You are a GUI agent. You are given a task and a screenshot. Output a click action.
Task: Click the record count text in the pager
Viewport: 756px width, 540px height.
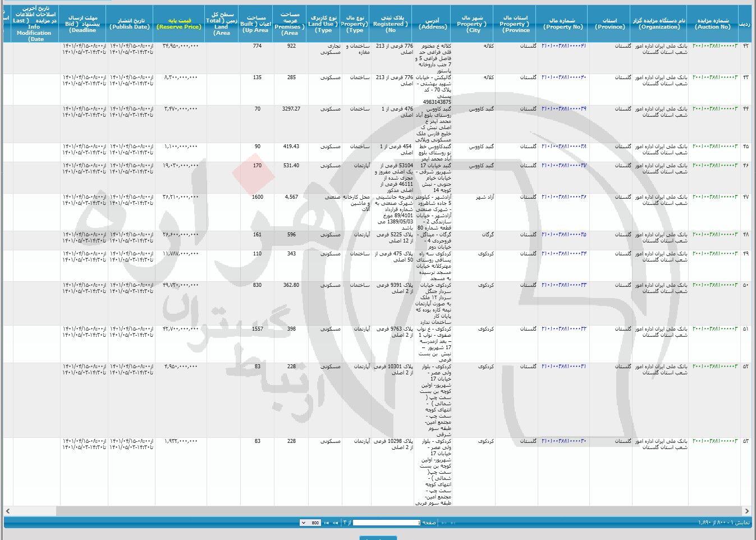tap(724, 523)
